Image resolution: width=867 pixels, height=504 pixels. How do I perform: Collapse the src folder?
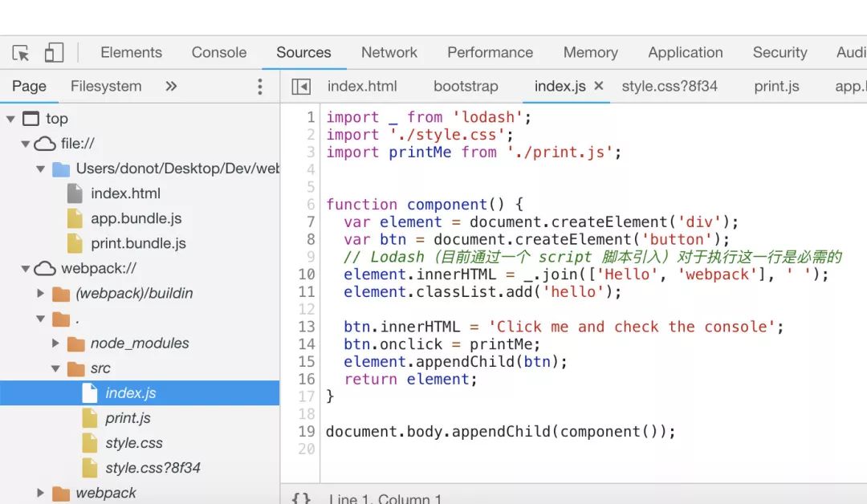(55, 368)
